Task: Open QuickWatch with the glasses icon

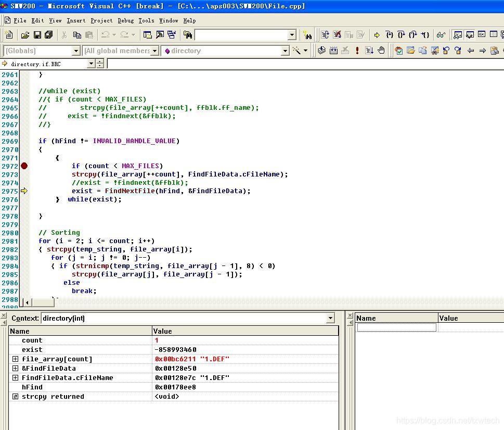Action: pos(441,35)
